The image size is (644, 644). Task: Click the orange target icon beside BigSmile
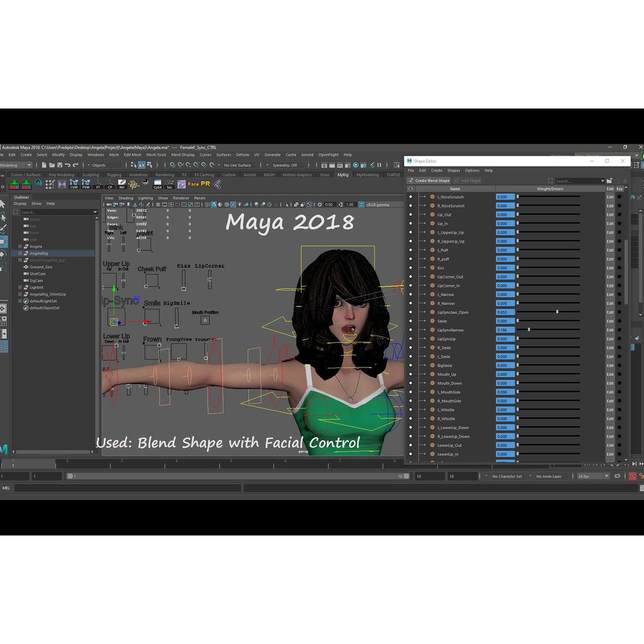[x=432, y=366]
